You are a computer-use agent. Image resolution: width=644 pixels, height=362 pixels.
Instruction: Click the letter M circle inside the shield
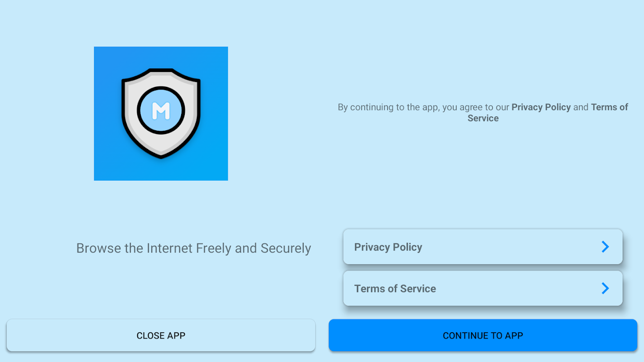pyautogui.click(x=161, y=110)
